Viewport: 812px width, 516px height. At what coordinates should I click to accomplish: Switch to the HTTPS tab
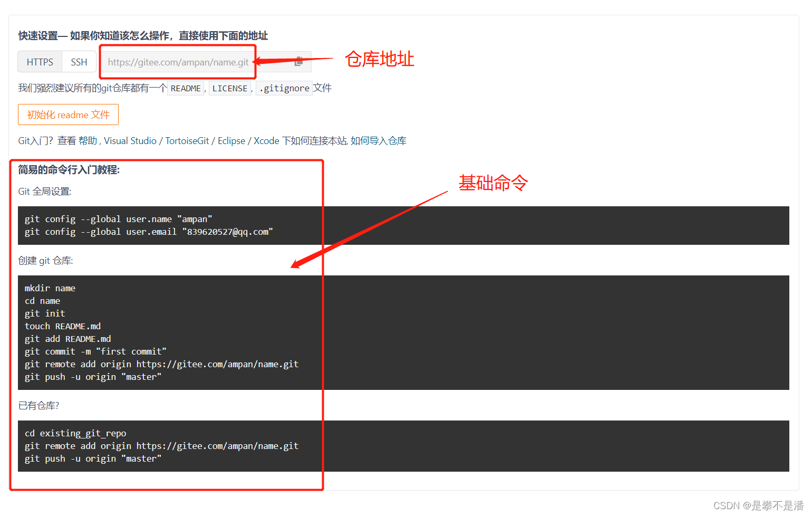coord(40,61)
